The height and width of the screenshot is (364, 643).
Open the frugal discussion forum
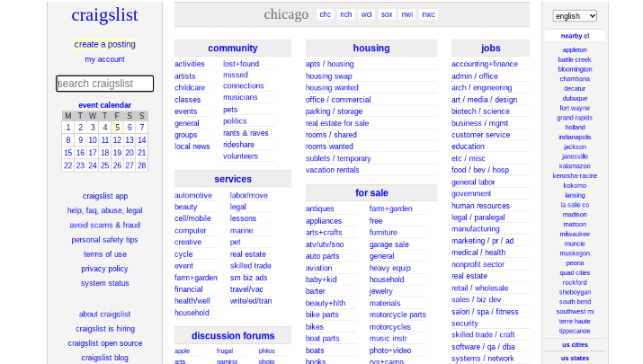point(225,351)
